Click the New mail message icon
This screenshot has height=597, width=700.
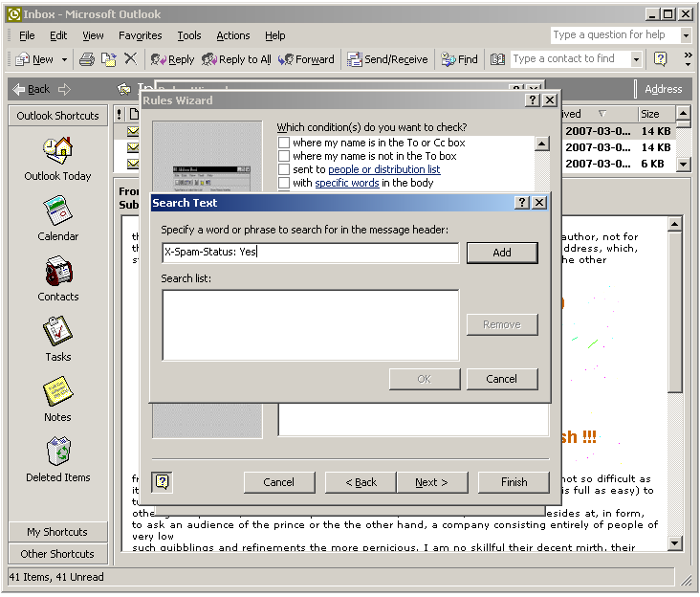point(22,59)
